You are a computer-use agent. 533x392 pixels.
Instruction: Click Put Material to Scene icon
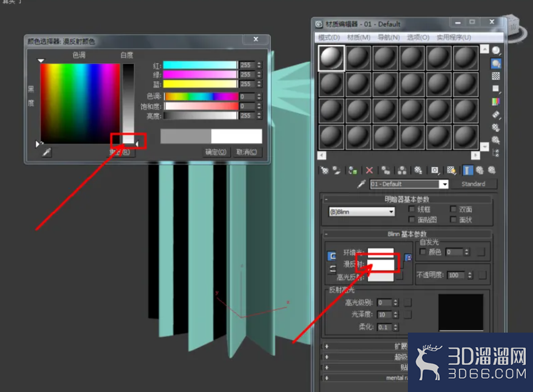pyautogui.click(x=337, y=170)
